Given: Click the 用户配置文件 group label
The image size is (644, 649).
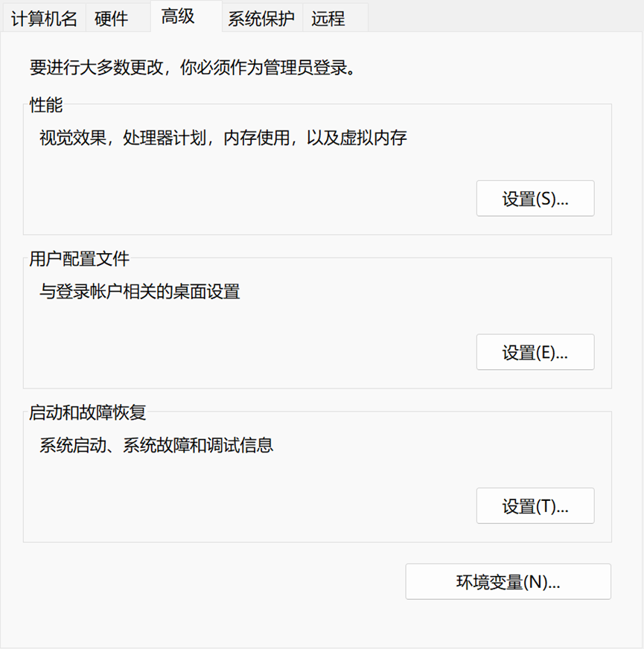Looking at the screenshot, I should (x=79, y=259).
